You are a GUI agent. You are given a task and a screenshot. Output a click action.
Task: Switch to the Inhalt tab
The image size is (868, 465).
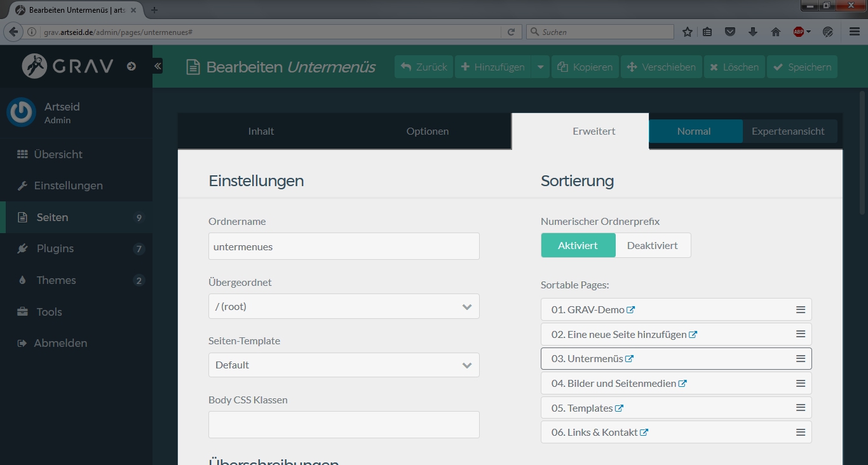click(261, 131)
